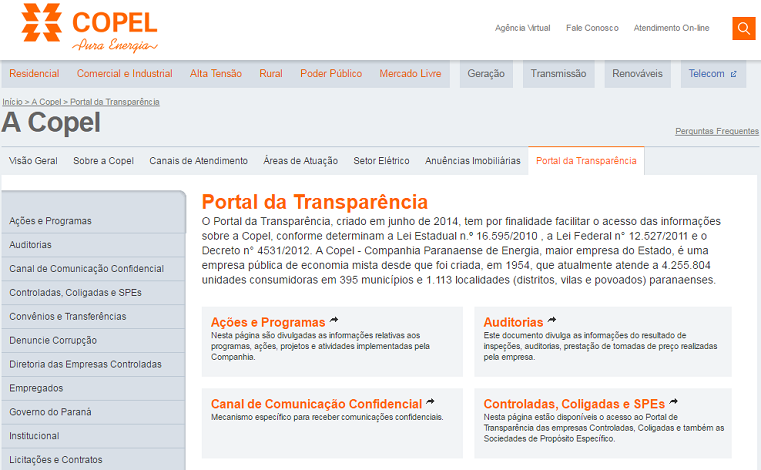Select Alta Tensão in navigation bar
Screen dimensions: 761x470
point(215,74)
